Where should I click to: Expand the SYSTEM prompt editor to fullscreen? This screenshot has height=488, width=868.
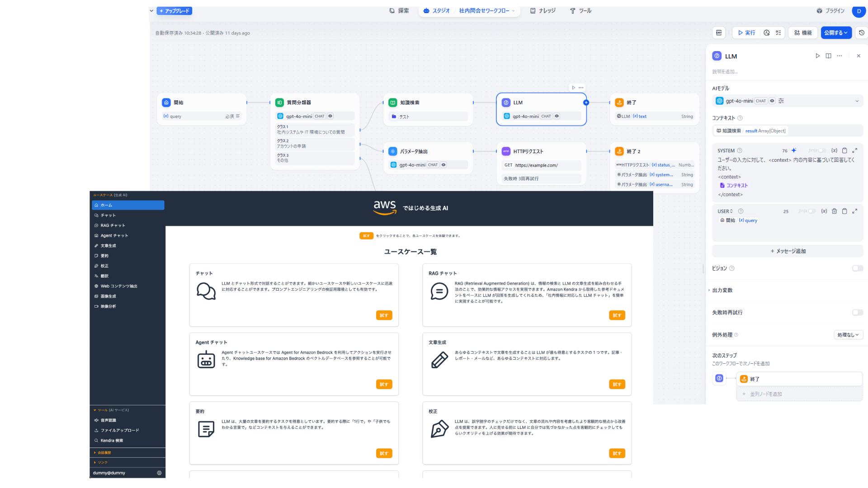click(x=855, y=150)
